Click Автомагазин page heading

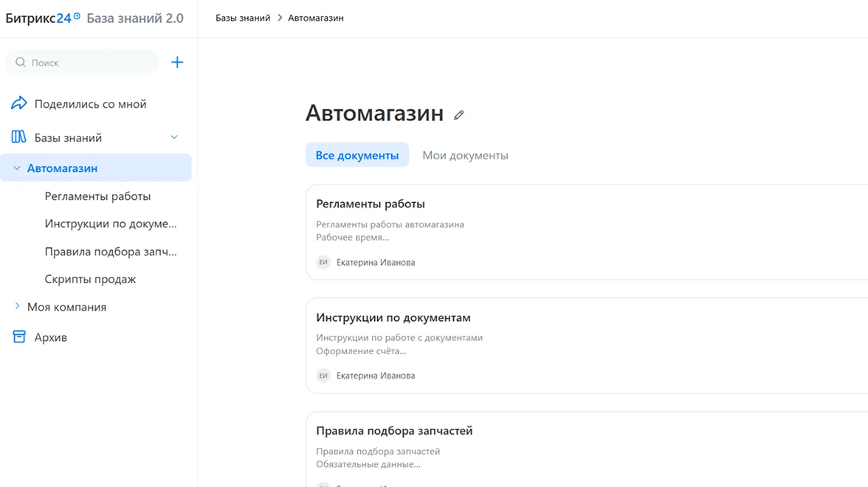pos(374,113)
